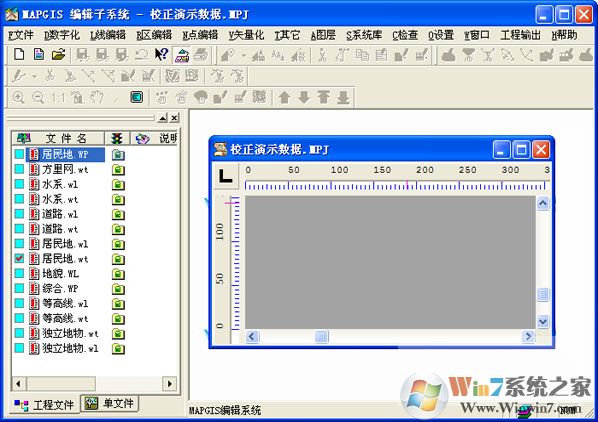Open the F文件 menu
The image size is (598, 422).
coord(21,35)
